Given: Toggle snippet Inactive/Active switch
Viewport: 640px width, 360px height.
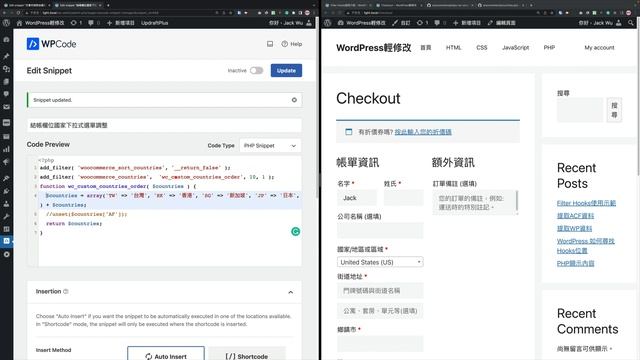Looking at the screenshot, I should pyautogui.click(x=256, y=71).
